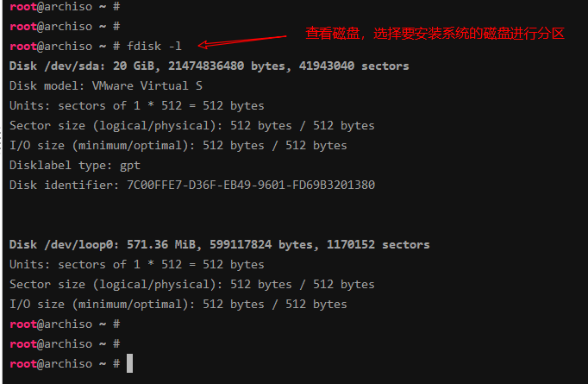Click the Disk /dev/loop0 header line
The image size is (588, 384).
(x=219, y=245)
